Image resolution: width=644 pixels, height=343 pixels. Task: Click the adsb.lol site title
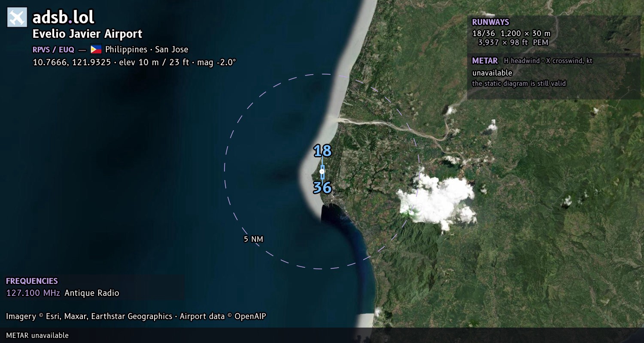click(x=64, y=18)
